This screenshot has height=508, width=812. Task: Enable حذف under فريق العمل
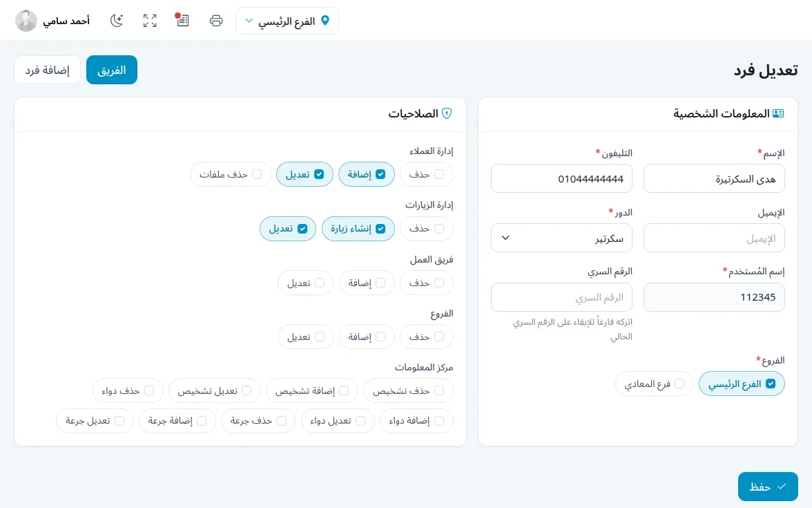pyautogui.click(x=439, y=283)
